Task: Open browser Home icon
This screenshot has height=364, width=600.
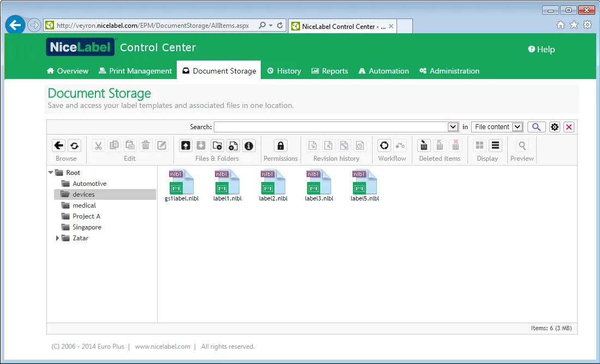Action: click(x=561, y=25)
